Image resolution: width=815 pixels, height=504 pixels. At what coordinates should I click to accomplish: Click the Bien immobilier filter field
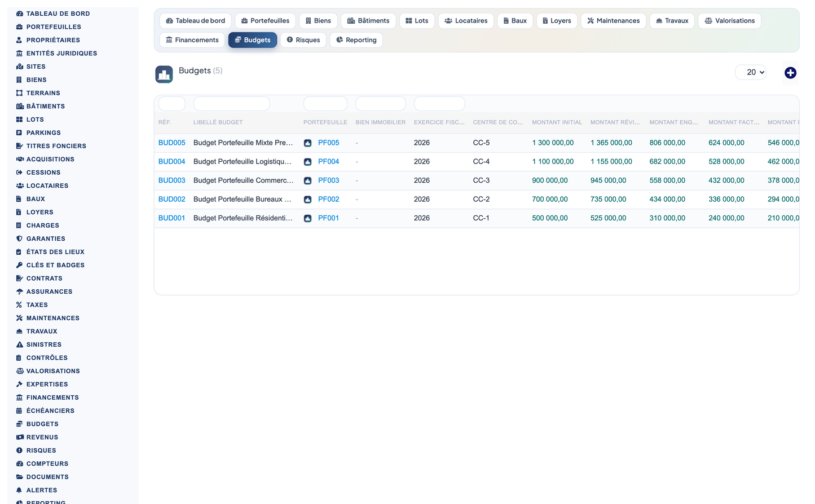point(381,104)
